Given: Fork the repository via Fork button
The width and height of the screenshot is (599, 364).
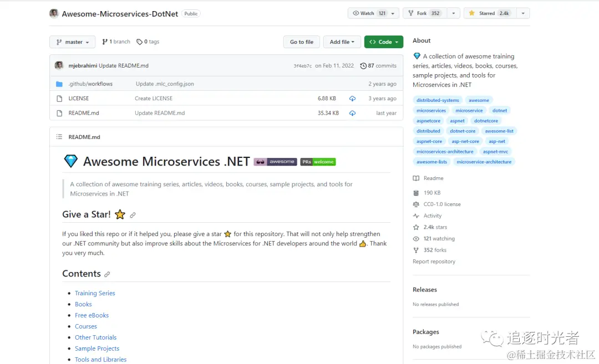Looking at the screenshot, I should pyautogui.click(x=425, y=13).
